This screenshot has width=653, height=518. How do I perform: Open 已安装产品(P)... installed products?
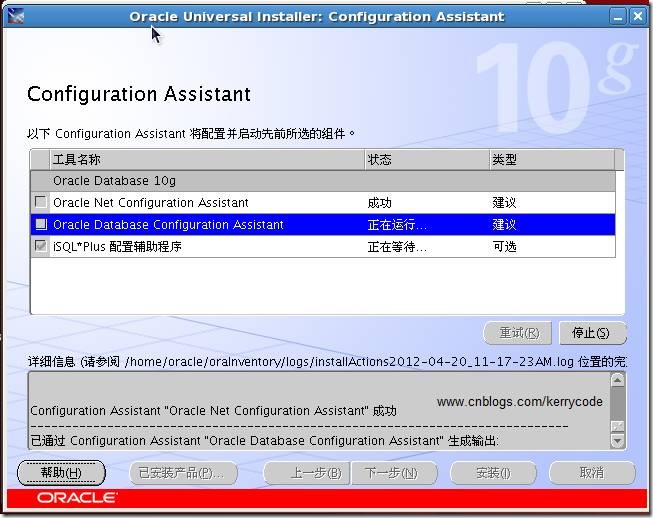(183, 473)
